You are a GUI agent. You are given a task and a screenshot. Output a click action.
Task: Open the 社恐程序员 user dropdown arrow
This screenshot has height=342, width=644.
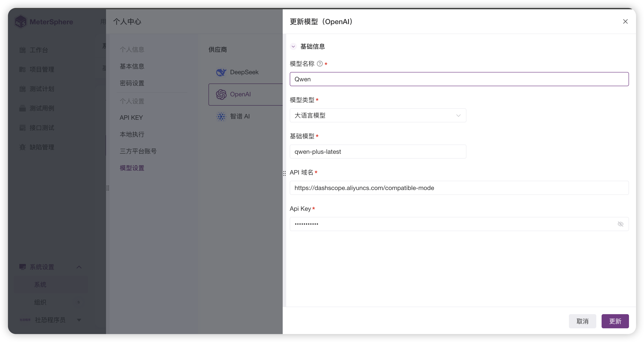79,320
